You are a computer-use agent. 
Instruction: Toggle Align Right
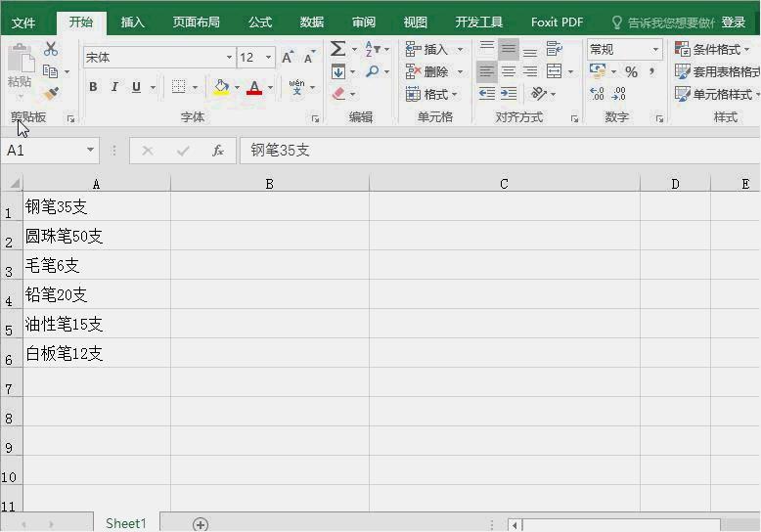[530, 71]
